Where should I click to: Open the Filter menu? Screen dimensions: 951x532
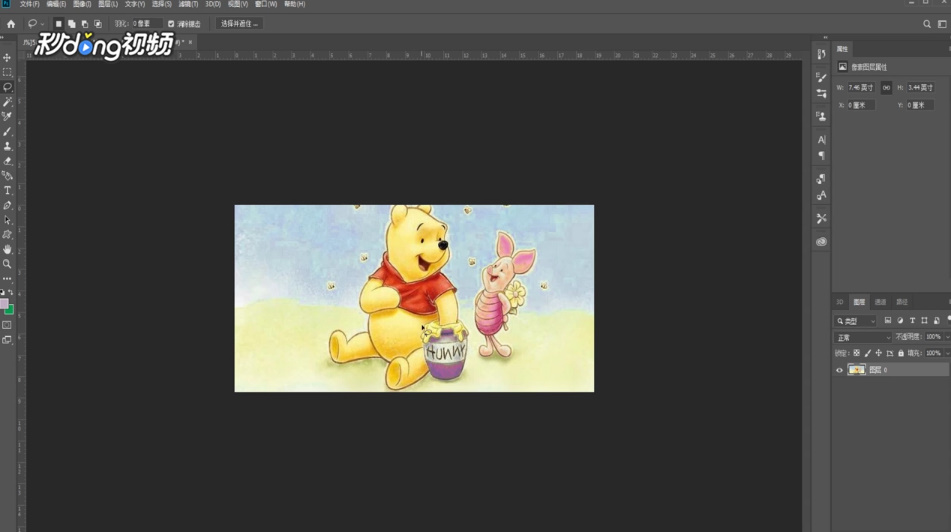point(188,4)
